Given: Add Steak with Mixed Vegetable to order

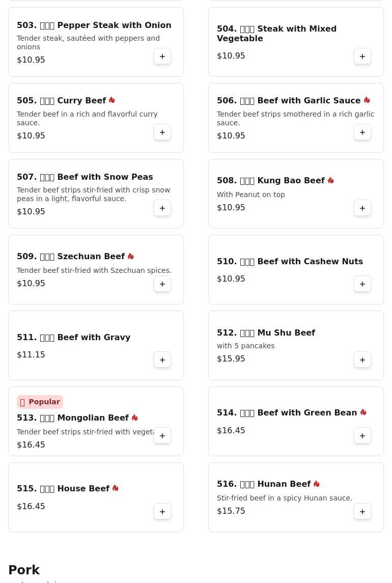Looking at the screenshot, I should [362, 57].
